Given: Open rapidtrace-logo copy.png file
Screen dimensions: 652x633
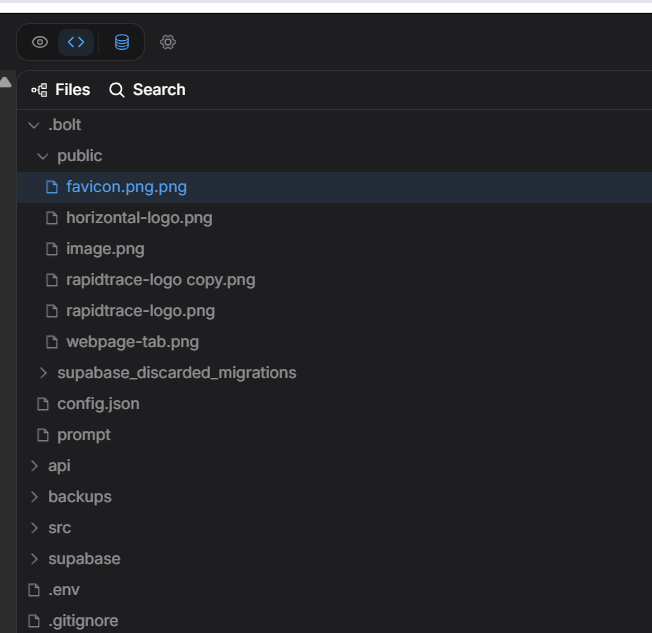Looking at the screenshot, I should (x=160, y=280).
